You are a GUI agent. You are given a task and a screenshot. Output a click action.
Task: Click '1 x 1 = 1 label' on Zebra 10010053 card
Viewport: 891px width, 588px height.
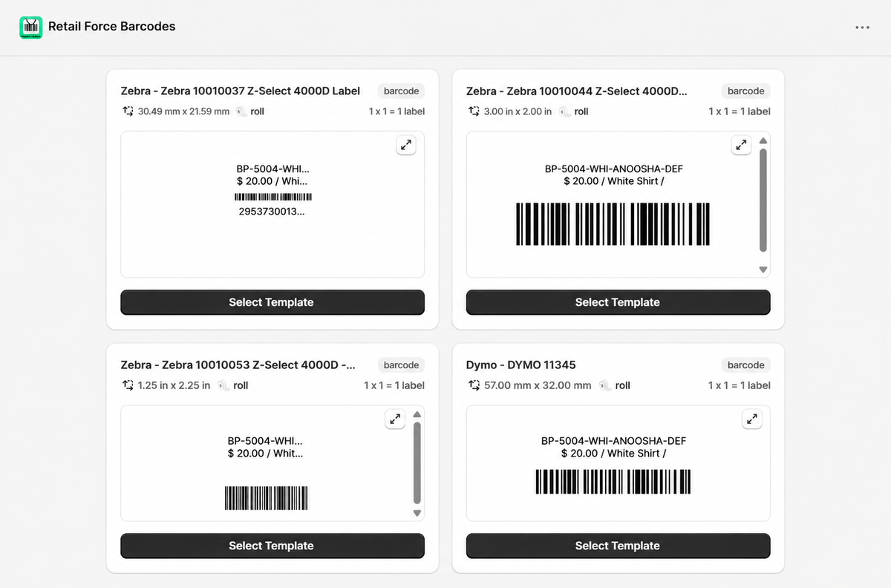tap(394, 385)
